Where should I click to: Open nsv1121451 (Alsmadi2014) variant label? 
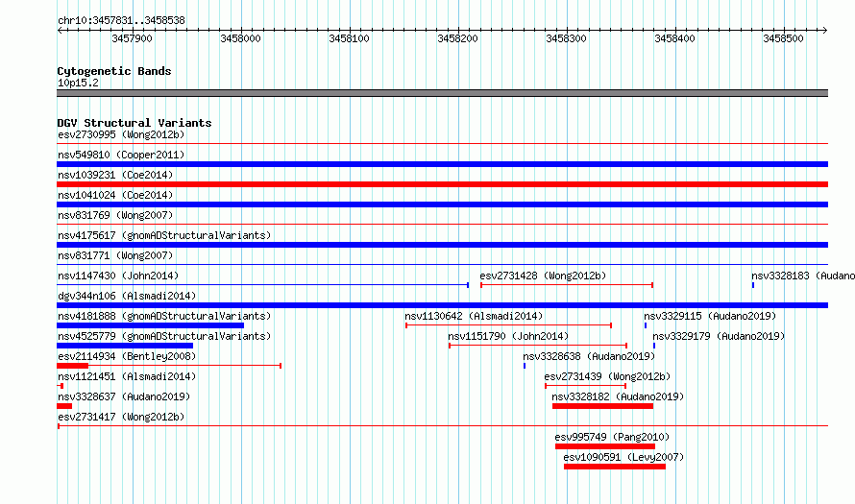coord(127,376)
